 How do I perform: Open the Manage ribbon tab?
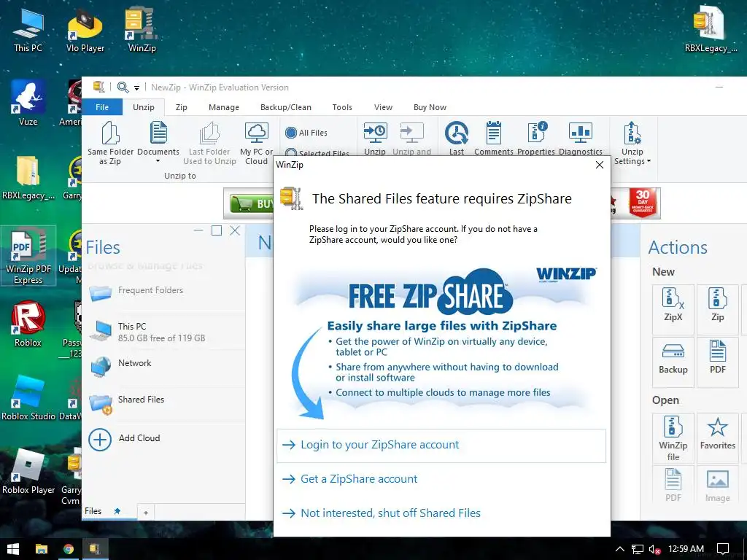[x=224, y=107]
